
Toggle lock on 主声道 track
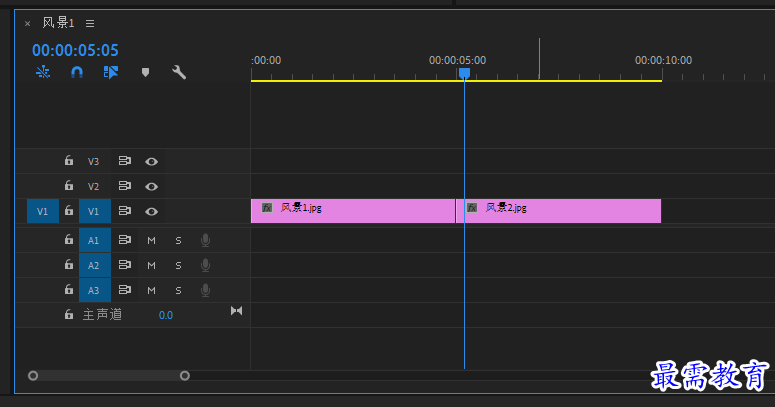pos(69,315)
